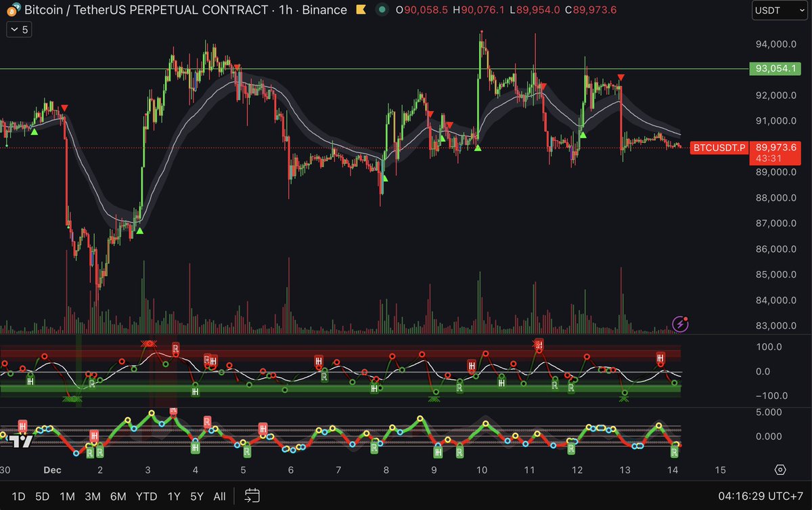Click the purple lightning bolt icon
Image resolution: width=812 pixels, height=510 pixels.
click(x=681, y=324)
